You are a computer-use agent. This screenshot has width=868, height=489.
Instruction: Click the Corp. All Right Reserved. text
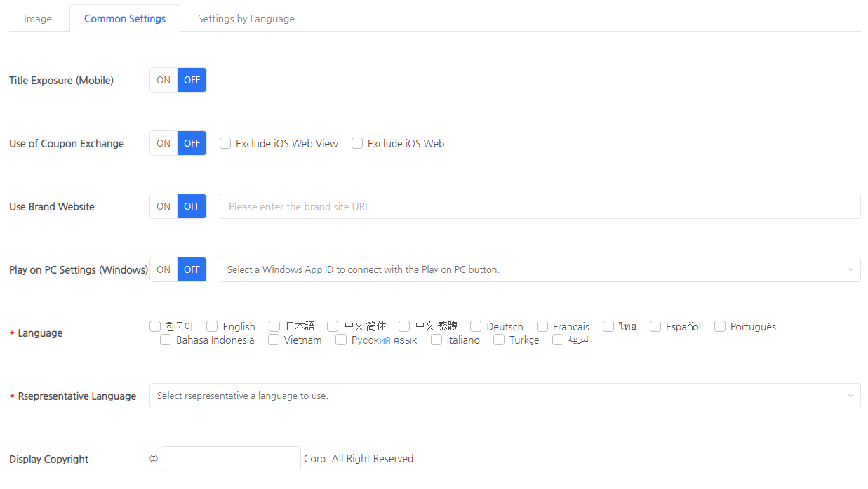point(360,459)
